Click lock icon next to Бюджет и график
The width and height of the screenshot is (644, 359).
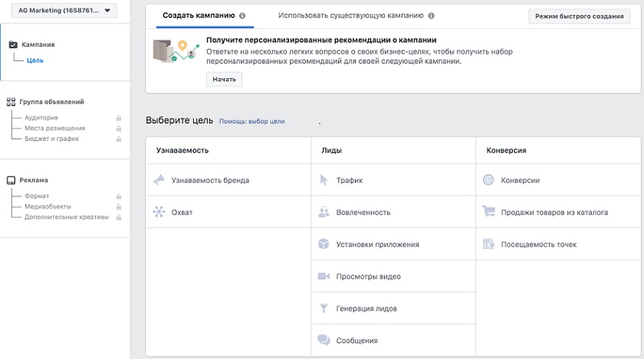click(x=118, y=138)
